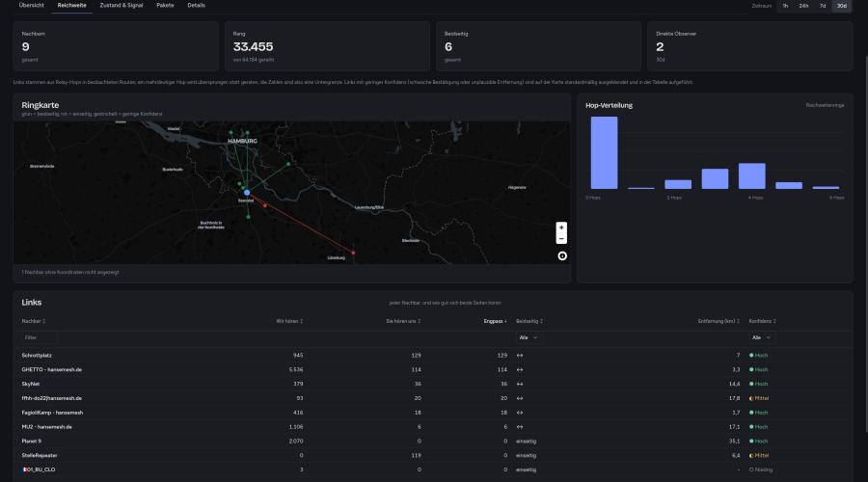Open the Direkte Observer 2 stat card
The height and width of the screenshot is (482, 868).
[750, 46]
